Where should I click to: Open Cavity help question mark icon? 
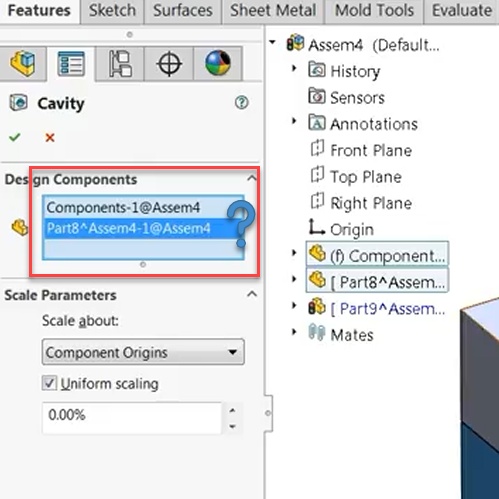(x=241, y=102)
